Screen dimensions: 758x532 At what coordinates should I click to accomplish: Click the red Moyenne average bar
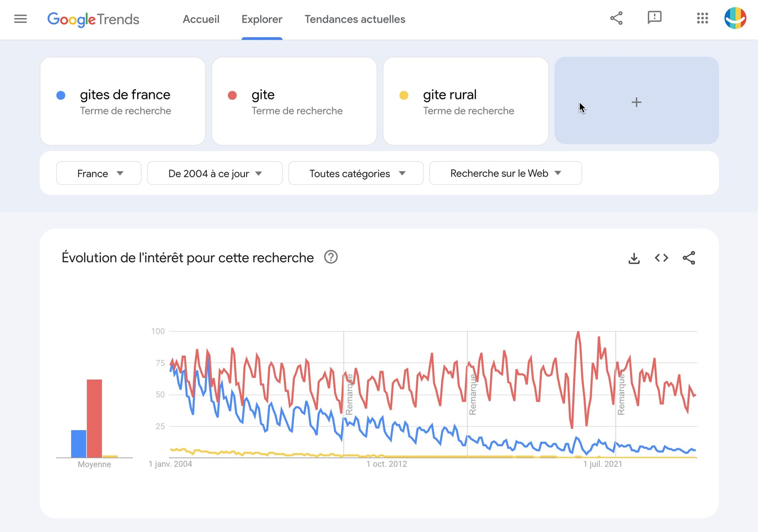[x=94, y=418]
